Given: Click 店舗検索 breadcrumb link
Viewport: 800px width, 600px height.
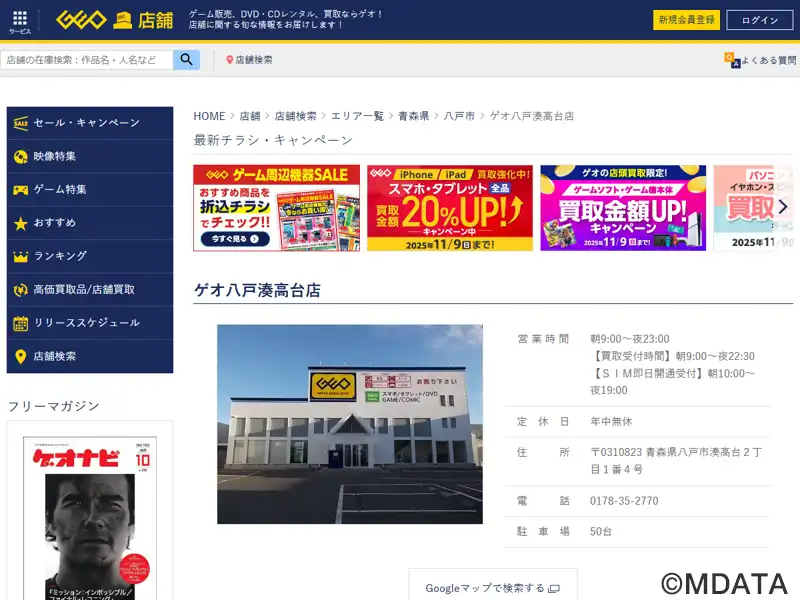Looking at the screenshot, I should coord(295,116).
